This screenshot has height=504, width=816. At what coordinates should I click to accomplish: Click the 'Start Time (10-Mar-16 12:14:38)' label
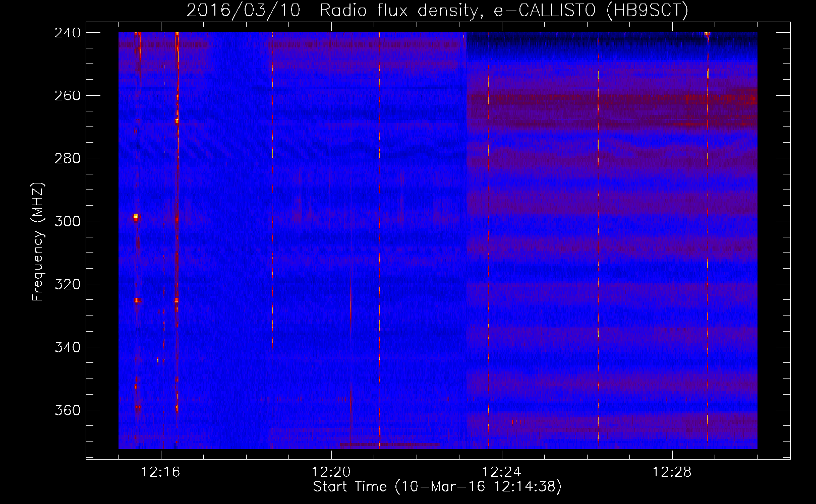pyautogui.click(x=437, y=487)
